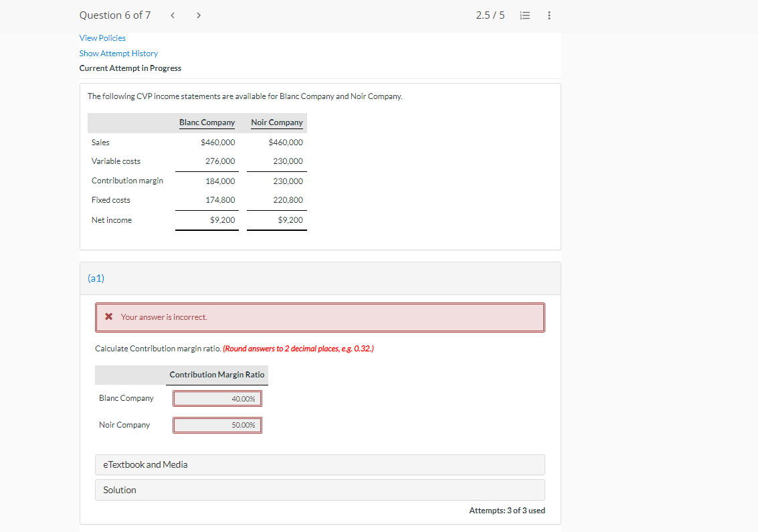
Task: Click the 2.5 / 5 score text
Action: [x=490, y=15]
